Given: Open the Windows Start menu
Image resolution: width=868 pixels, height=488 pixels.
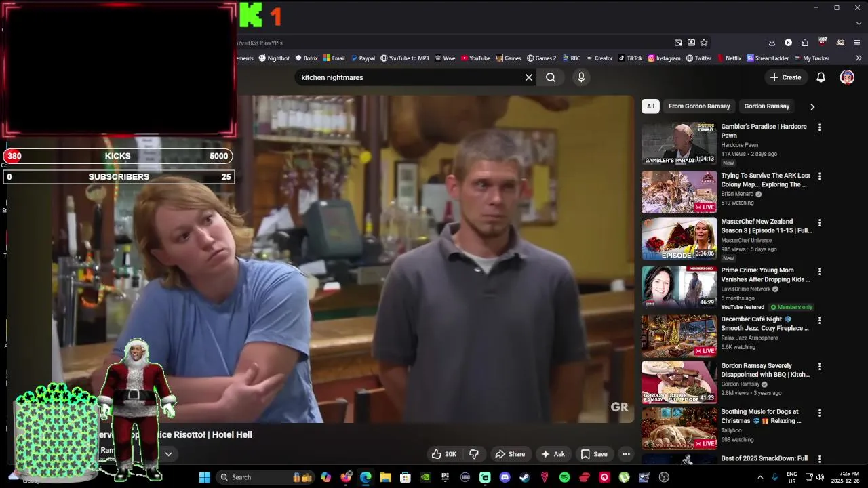Looking at the screenshot, I should click(204, 477).
